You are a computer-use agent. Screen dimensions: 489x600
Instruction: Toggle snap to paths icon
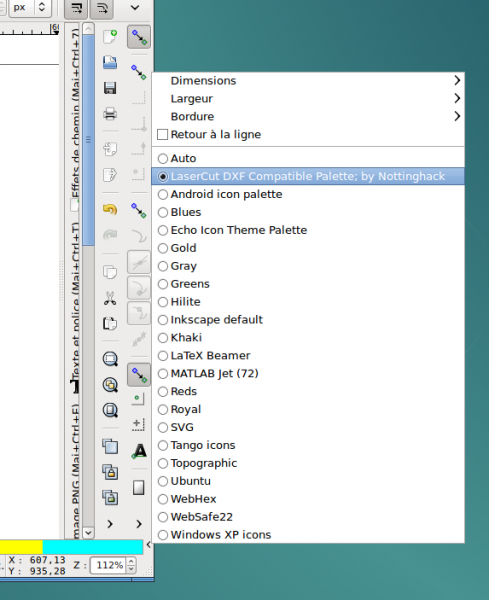coord(139,236)
